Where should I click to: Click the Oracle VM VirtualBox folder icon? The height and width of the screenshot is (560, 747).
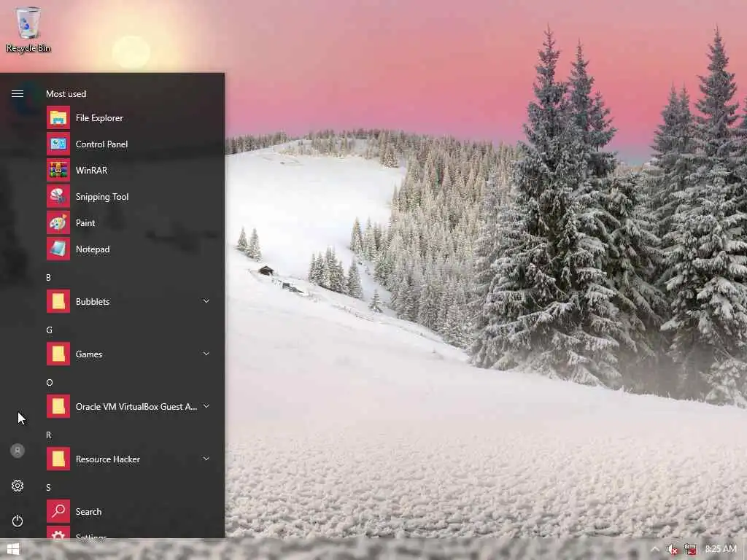58,406
